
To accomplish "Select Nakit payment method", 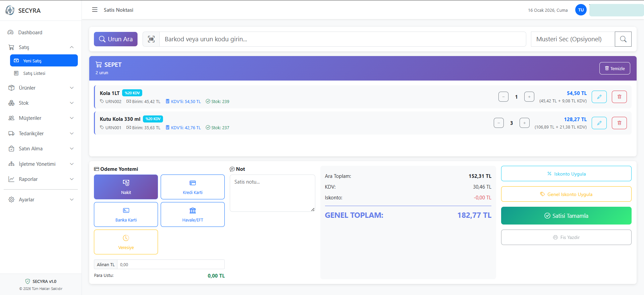I will [x=126, y=187].
